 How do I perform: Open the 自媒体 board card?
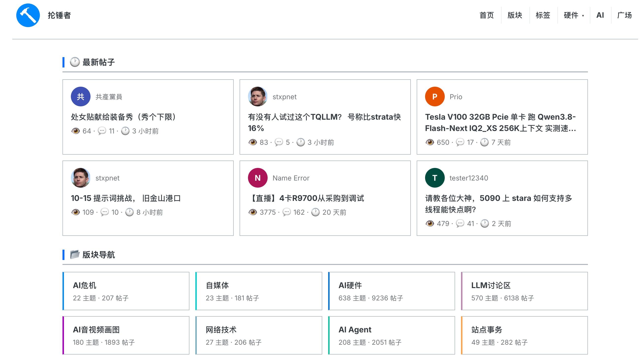point(259,291)
